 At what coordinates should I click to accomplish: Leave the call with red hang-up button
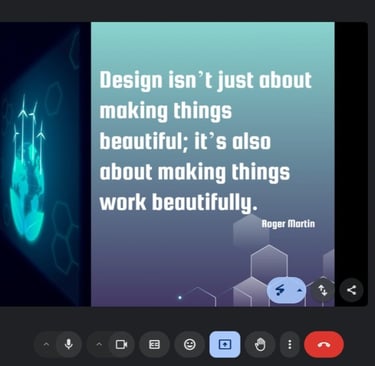point(324,344)
